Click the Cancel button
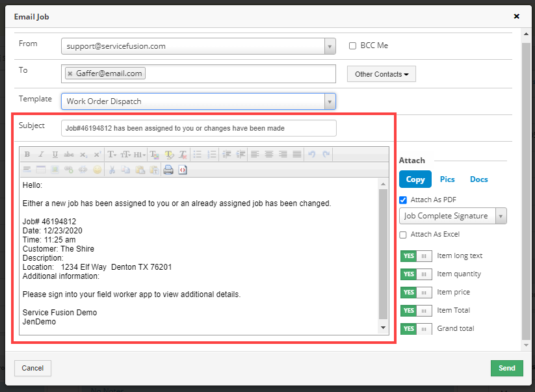The width and height of the screenshot is (535, 392). click(x=33, y=368)
